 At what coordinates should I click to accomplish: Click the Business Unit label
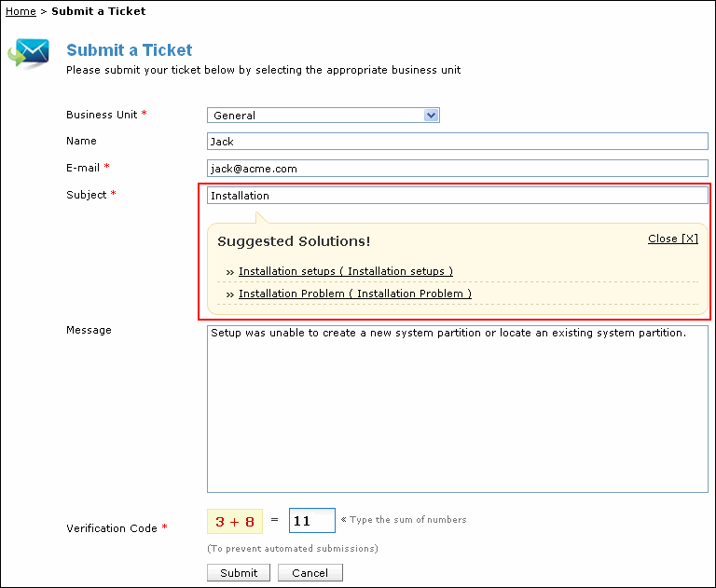102,115
